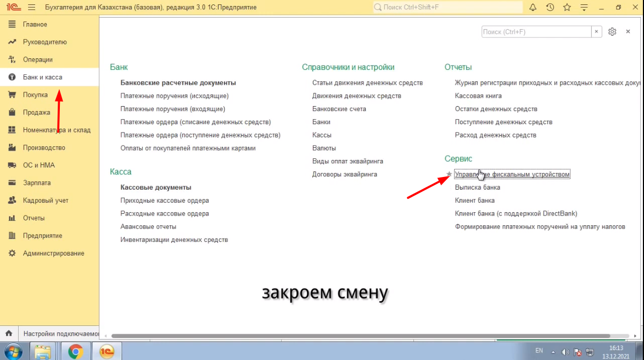Open Инвентаризации денежных средств
Image resolution: width=644 pixels, height=360 pixels.
pyautogui.click(x=174, y=240)
